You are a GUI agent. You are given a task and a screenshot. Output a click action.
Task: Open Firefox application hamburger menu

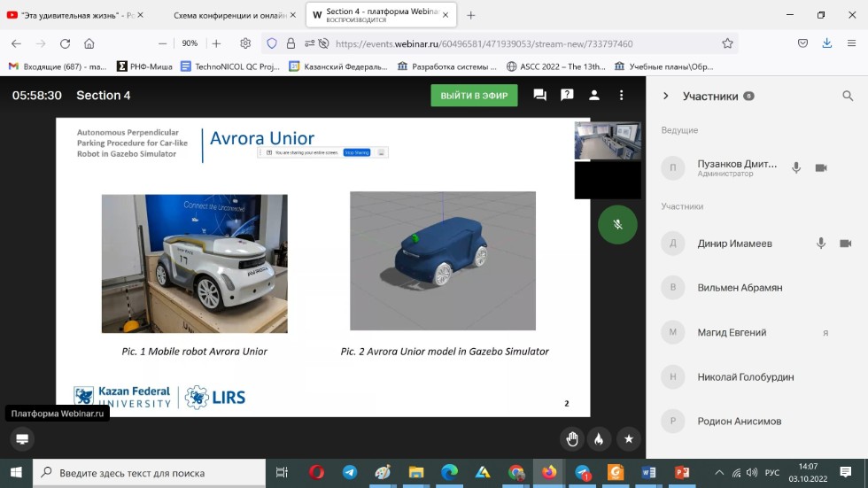pyautogui.click(x=850, y=43)
